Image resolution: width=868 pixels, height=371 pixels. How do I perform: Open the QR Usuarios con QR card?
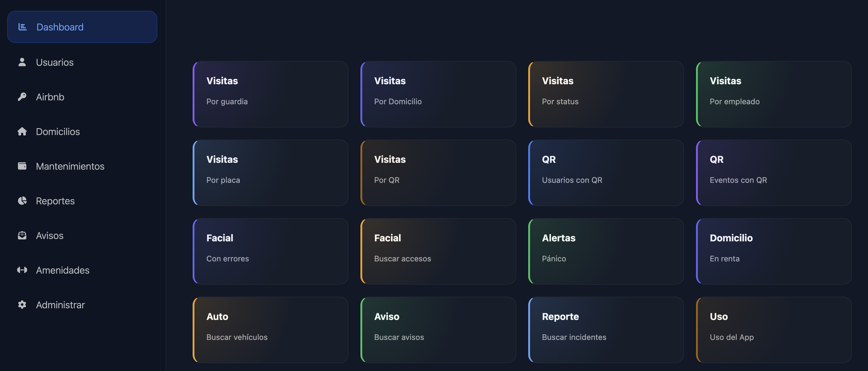click(606, 173)
